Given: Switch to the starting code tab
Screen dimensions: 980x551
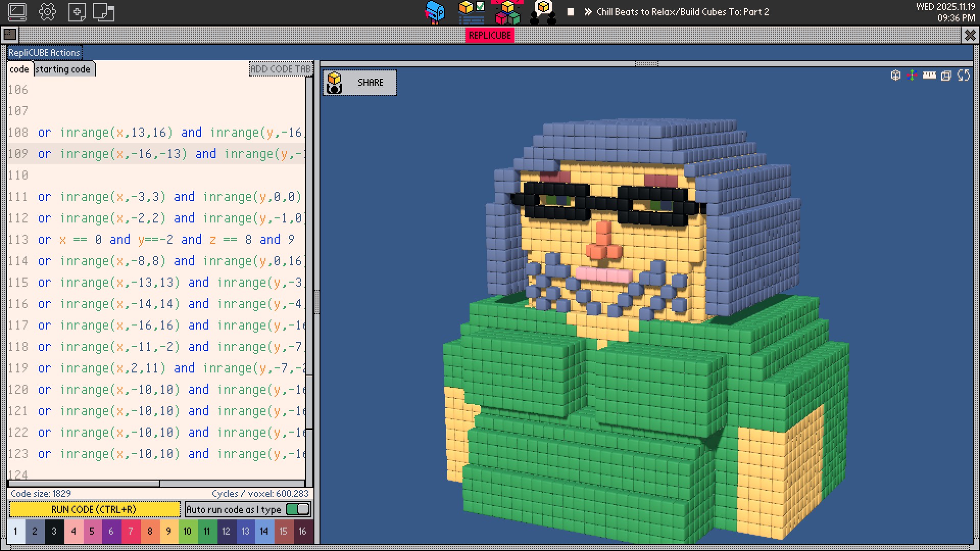Looking at the screenshot, I should click(63, 69).
